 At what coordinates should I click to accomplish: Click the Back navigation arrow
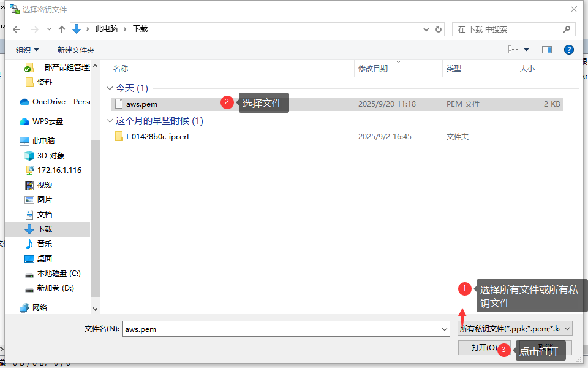click(x=17, y=29)
